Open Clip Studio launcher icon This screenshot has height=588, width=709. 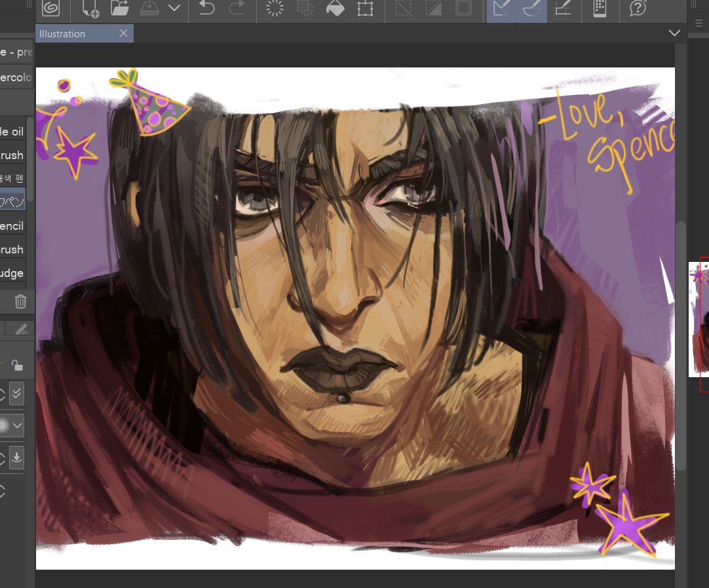50,8
